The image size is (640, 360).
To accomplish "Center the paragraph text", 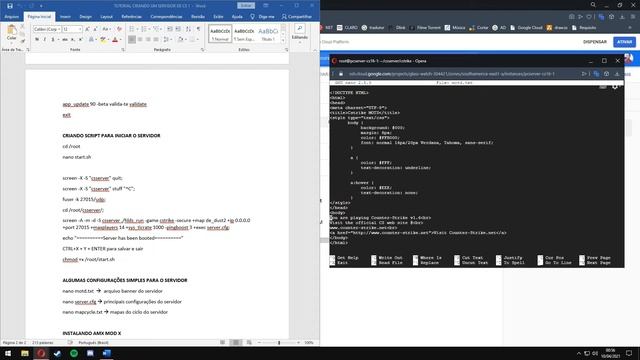I will [140, 40].
